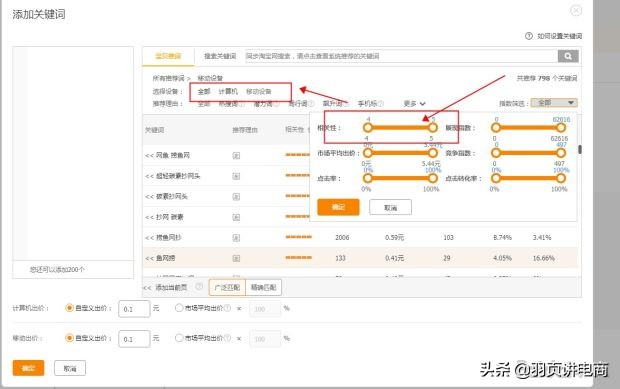Viewport: 620px width, 389px height.
Task: Filter 推荐理由 by 手机标
Action: (367, 104)
